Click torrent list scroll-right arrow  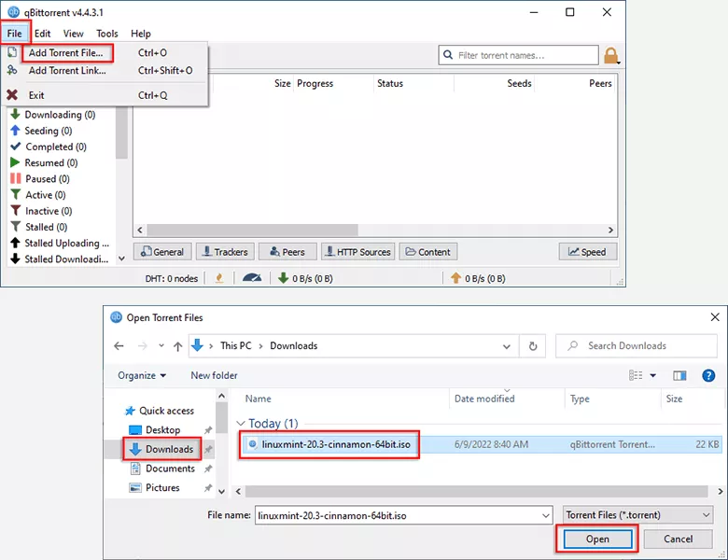point(610,231)
